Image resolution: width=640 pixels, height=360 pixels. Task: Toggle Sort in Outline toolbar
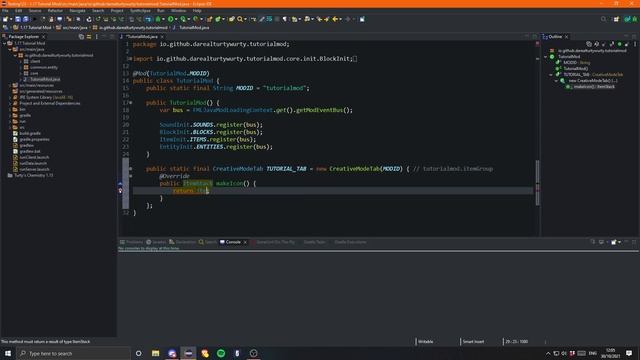point(596,44)
